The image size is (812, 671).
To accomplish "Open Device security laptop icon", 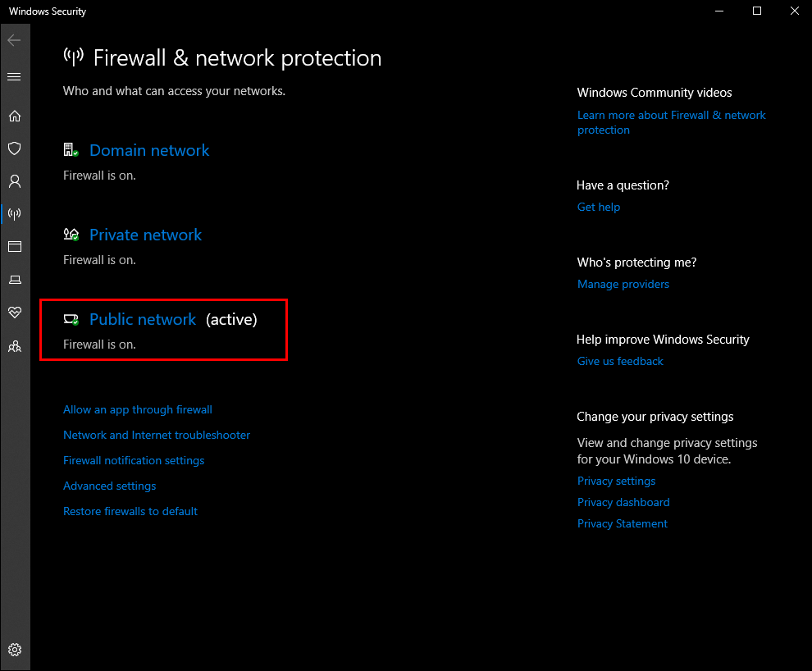I will pyautogui.click(x=14, y=280).
